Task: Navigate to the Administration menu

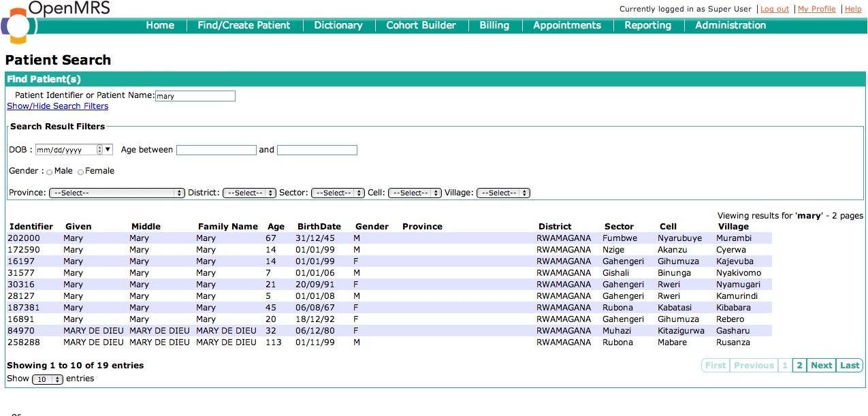Action: [730, 25]
